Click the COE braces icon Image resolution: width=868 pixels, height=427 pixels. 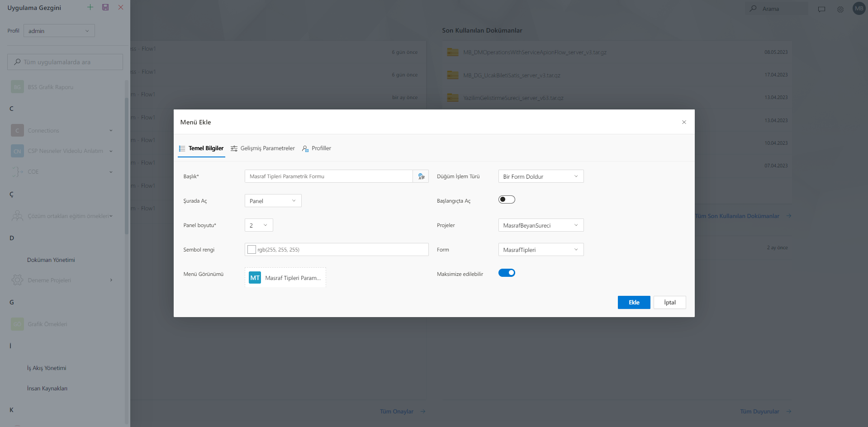tap(17, 172)
